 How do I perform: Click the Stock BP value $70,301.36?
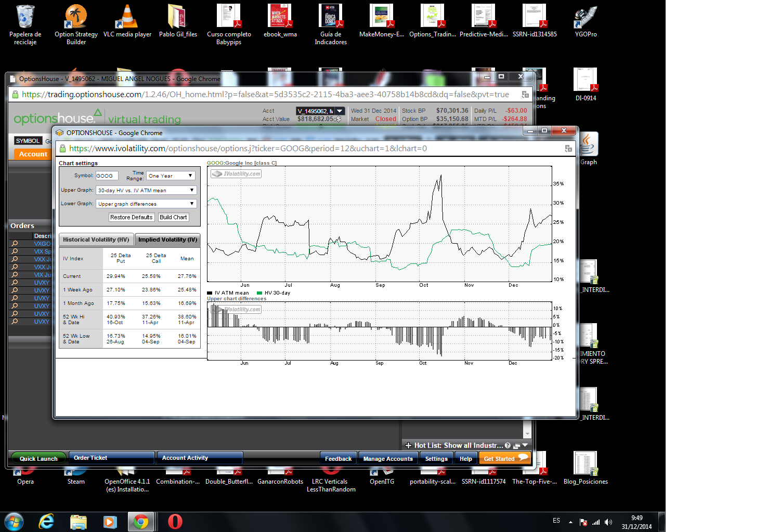pyautogui.click(x=452, y=111)
